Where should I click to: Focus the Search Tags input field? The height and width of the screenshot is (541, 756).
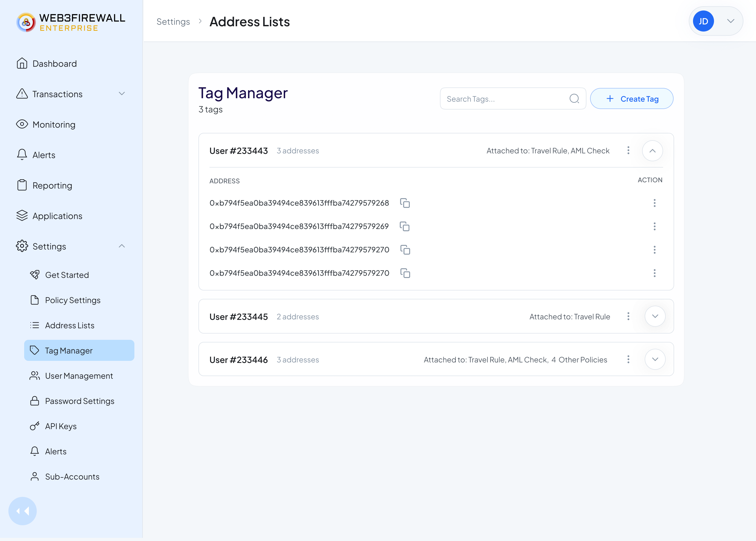tap(513, 98)
